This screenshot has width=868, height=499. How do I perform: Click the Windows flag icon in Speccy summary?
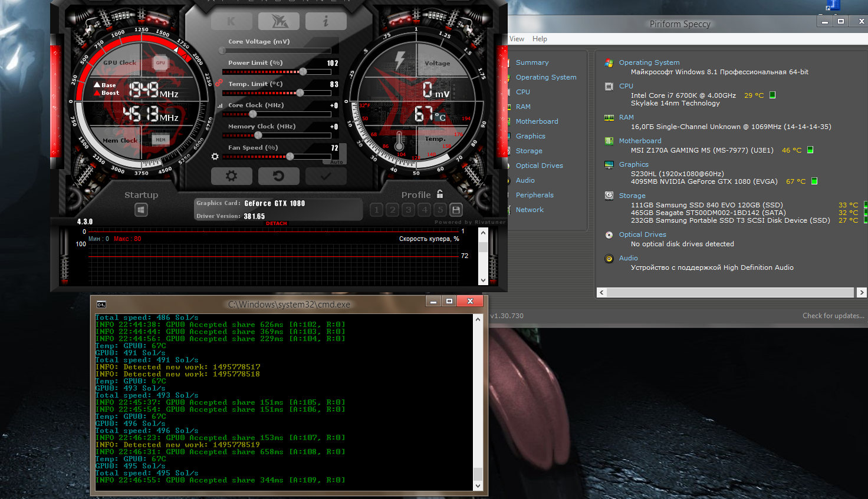pos(609,62)
